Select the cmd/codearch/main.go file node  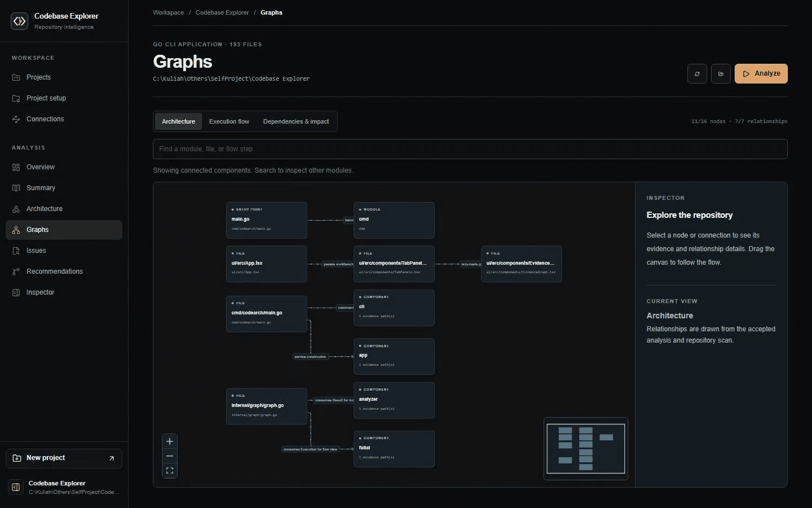pos(267,314)
